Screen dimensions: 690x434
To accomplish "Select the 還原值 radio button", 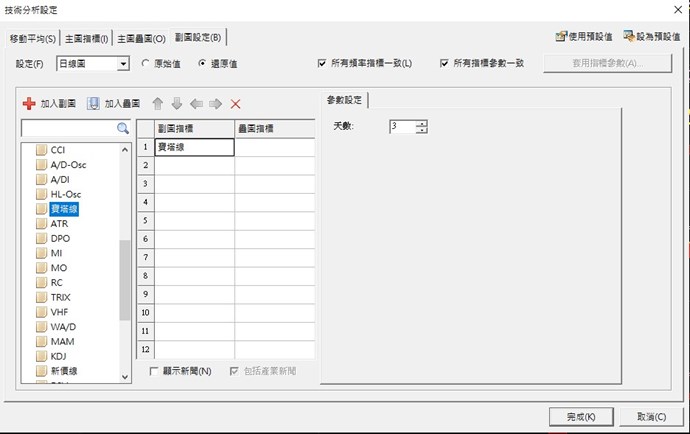I will pos(202,63).
